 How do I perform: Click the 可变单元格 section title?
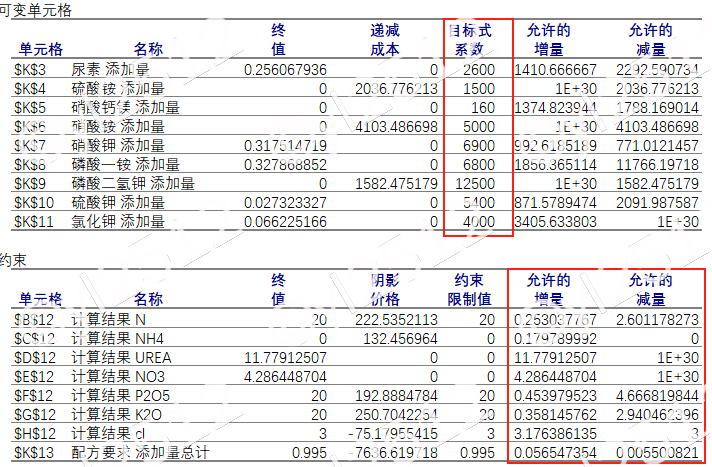[x=35, y=9]
